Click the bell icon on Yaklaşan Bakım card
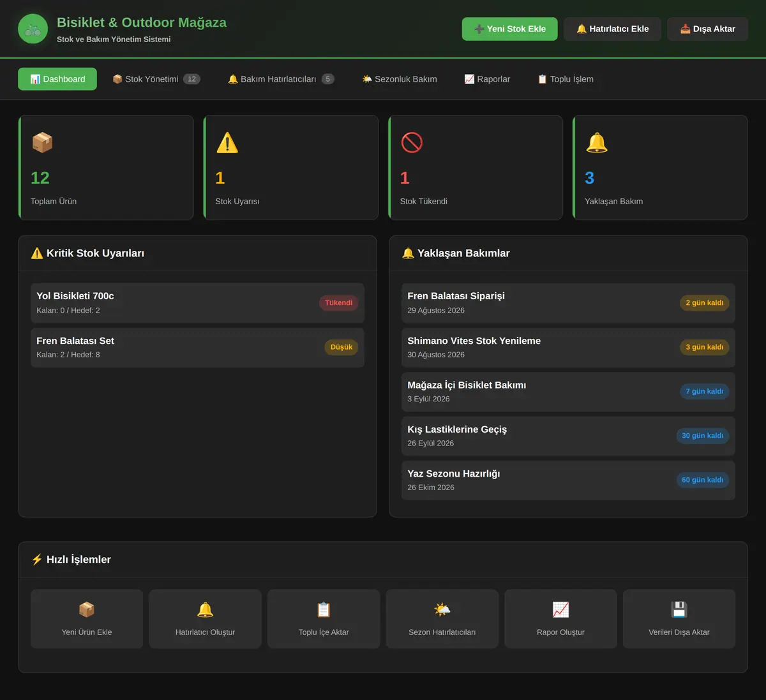This screenshot has width=766, height=700. point(597,142)
